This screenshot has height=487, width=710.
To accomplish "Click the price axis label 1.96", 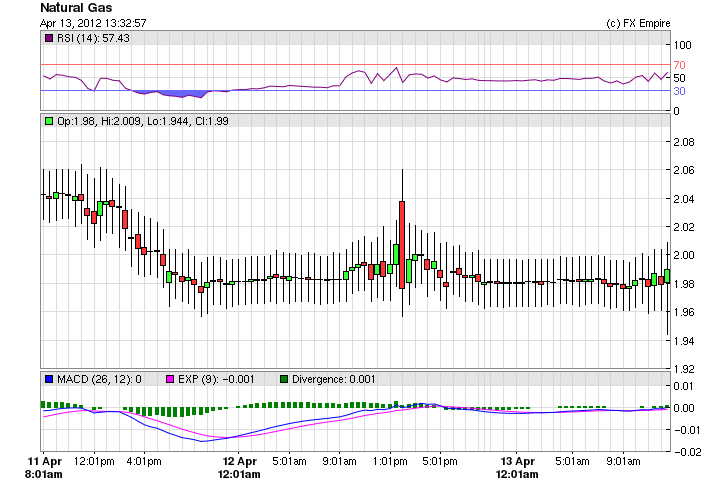I will point(684,312).
